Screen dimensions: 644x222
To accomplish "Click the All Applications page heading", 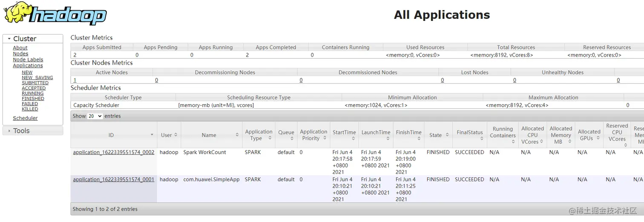I will pos(442,14).
